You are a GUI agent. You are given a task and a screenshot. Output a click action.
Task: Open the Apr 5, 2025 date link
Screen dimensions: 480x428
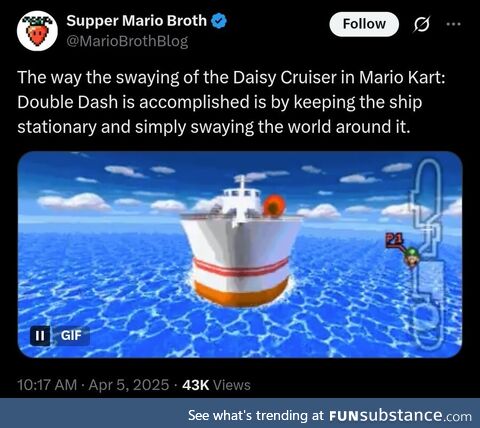click(129, 385)
